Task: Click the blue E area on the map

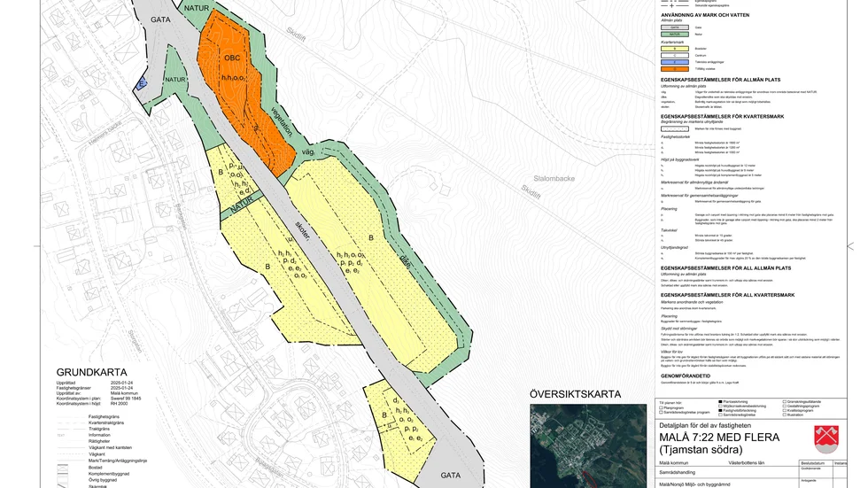Action: tap(142, 84)
